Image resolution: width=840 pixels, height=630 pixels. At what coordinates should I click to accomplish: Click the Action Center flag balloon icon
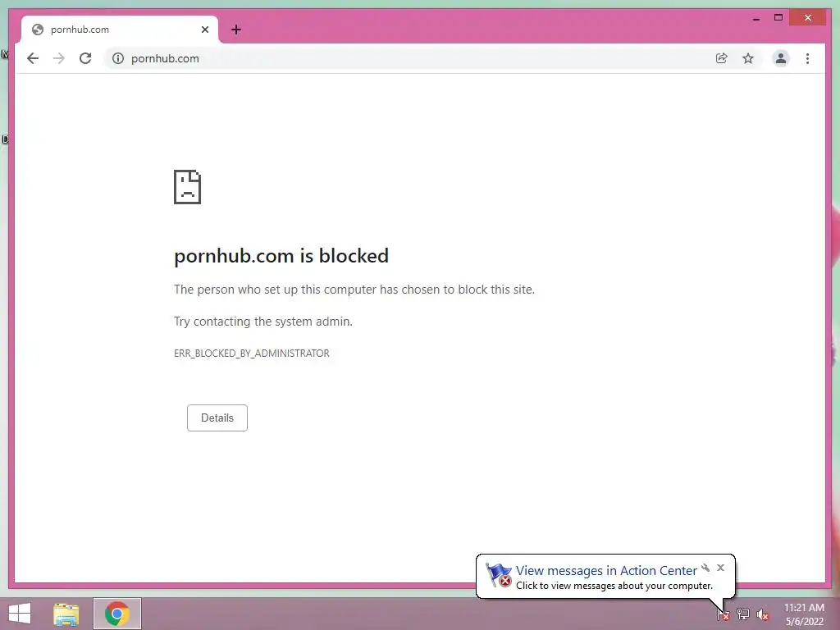(x=498, y=575)
